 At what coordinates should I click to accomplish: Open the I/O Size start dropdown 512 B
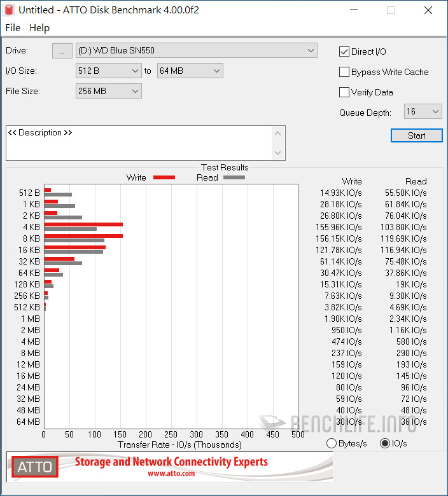pos(109,71)
